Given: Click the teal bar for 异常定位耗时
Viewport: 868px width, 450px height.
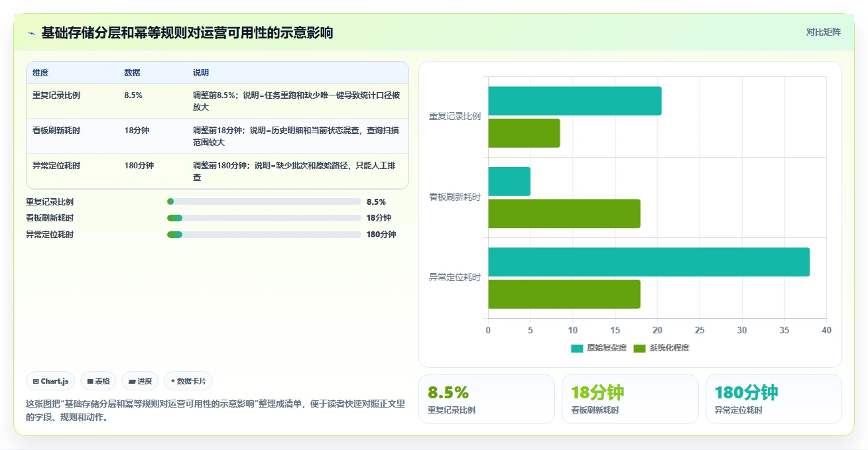Looking at the screenshot, I should pos(649,262).
